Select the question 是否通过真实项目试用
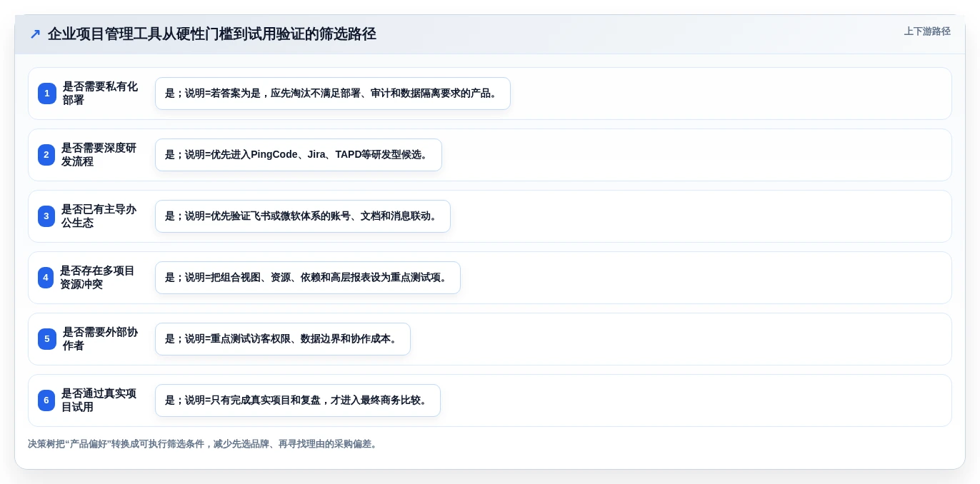 pos(99,400)
